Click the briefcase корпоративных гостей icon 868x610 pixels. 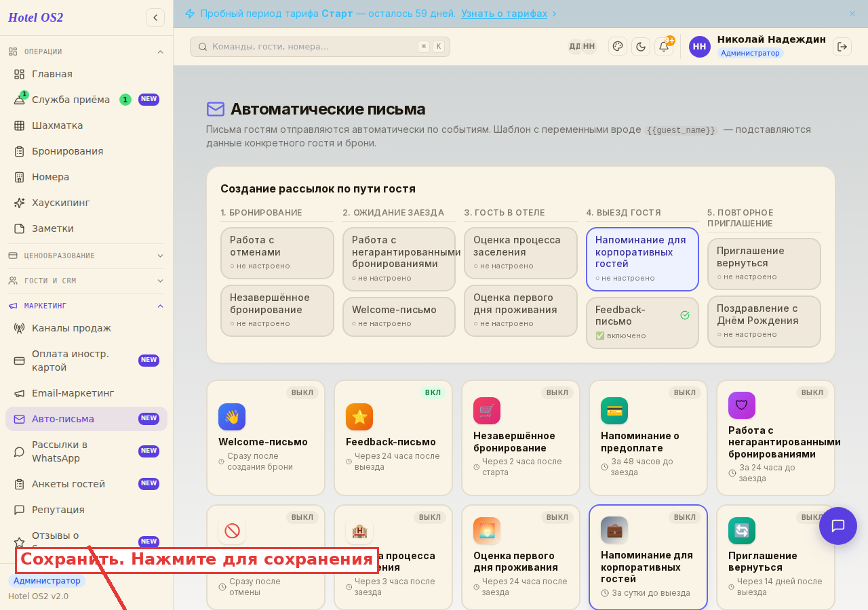click(x=614, y=530)
